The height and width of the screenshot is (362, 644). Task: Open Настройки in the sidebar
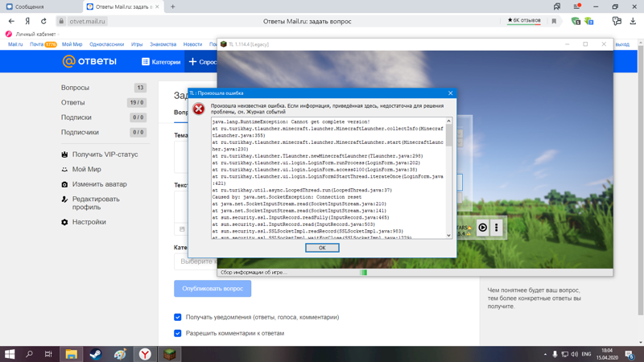pyautogui.click(x=89, y=222)
